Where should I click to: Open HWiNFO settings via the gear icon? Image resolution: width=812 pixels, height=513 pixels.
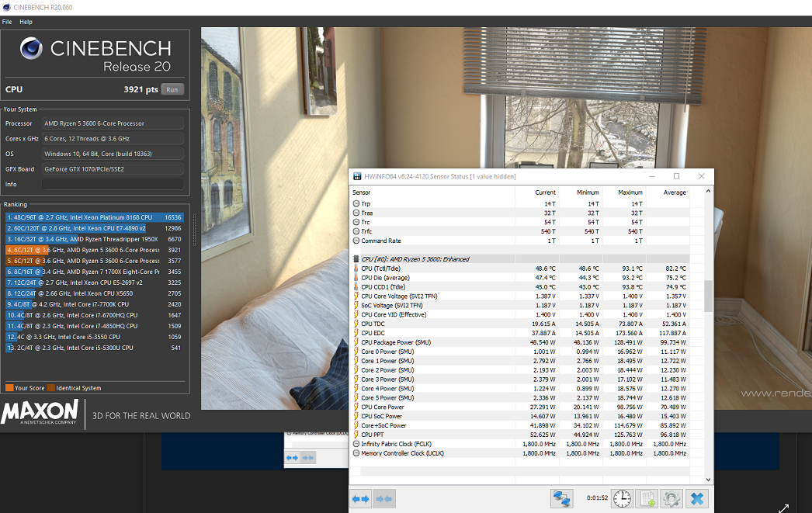click(x=670, y=498)
